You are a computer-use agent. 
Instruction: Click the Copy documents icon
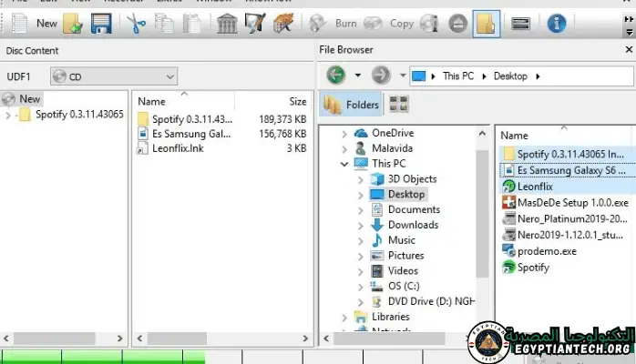[164, 24]
